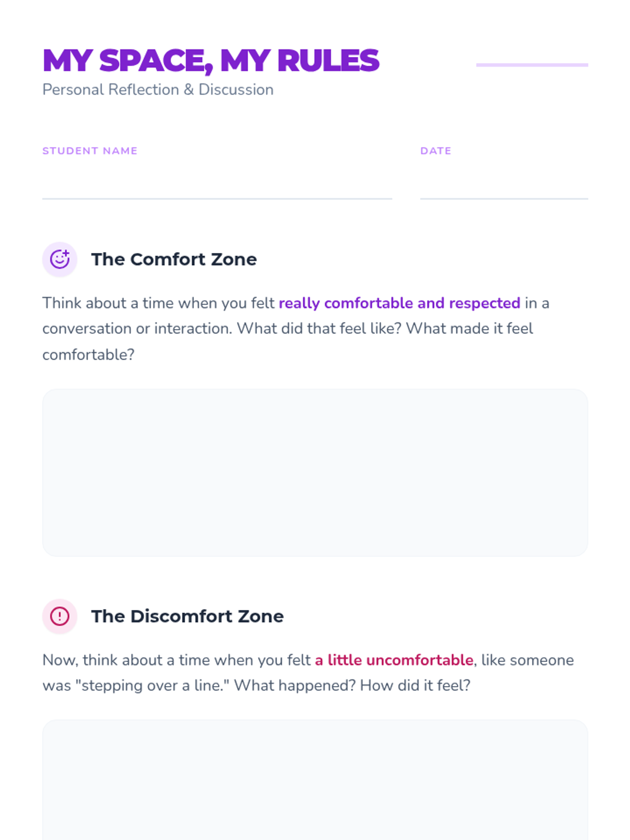Click the STUDENT NAME label
This screenshot has width=630, height=840.
click(x=90, y=151)
